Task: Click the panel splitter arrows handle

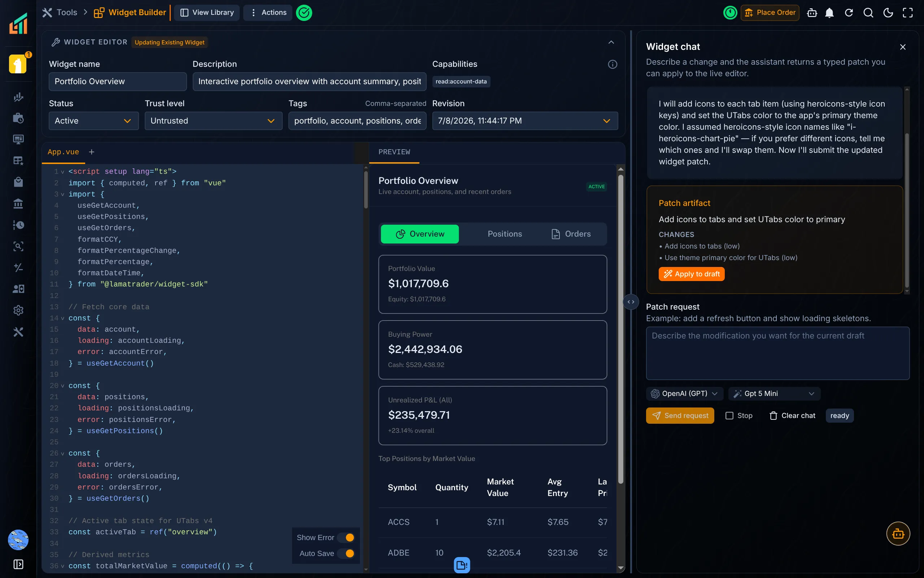Action: point(631,302)
